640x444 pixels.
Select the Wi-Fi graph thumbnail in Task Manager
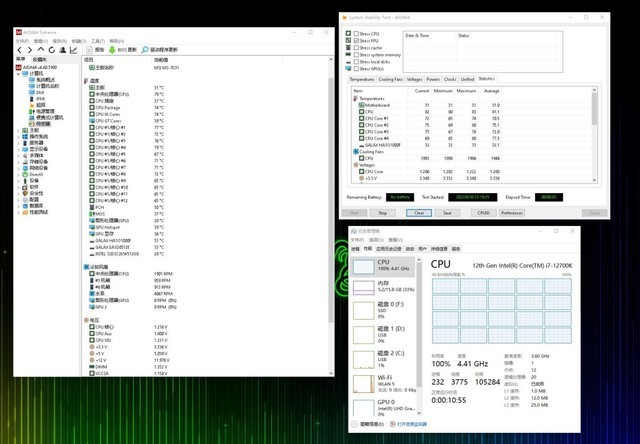pyautogui.click(x=363, y=384)
